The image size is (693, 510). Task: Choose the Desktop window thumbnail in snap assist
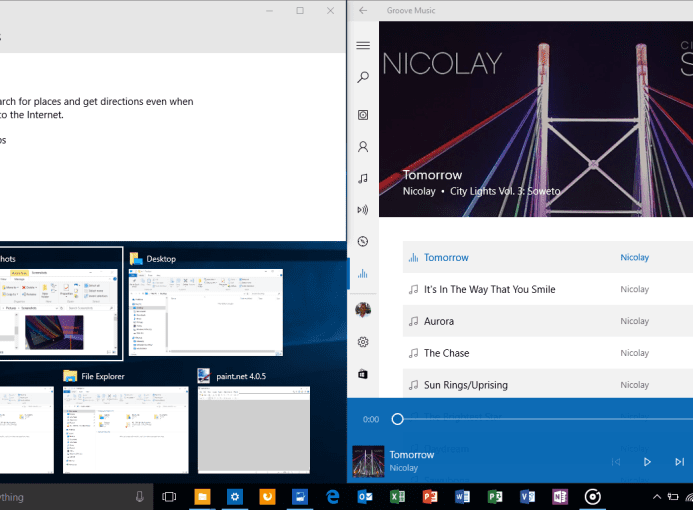206,312
